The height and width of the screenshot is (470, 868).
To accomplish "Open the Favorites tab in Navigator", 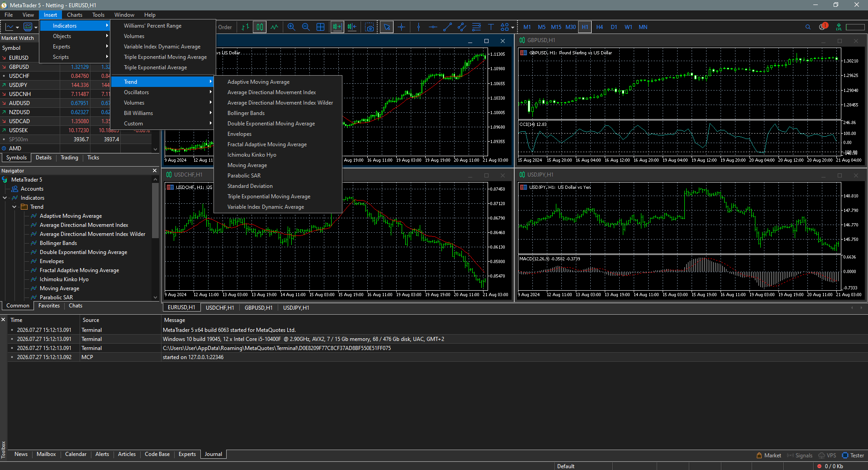I will [x=49, y=306].
